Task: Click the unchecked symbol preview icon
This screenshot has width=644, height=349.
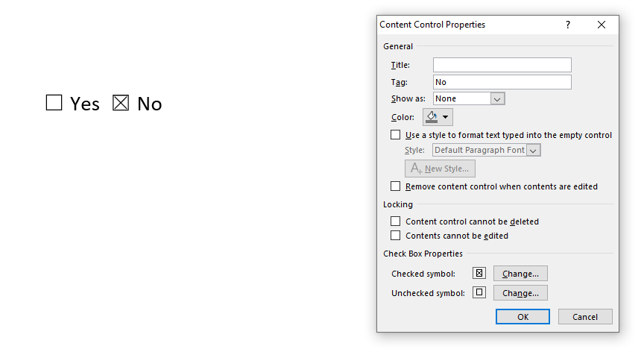Action: tap(479, 293)
